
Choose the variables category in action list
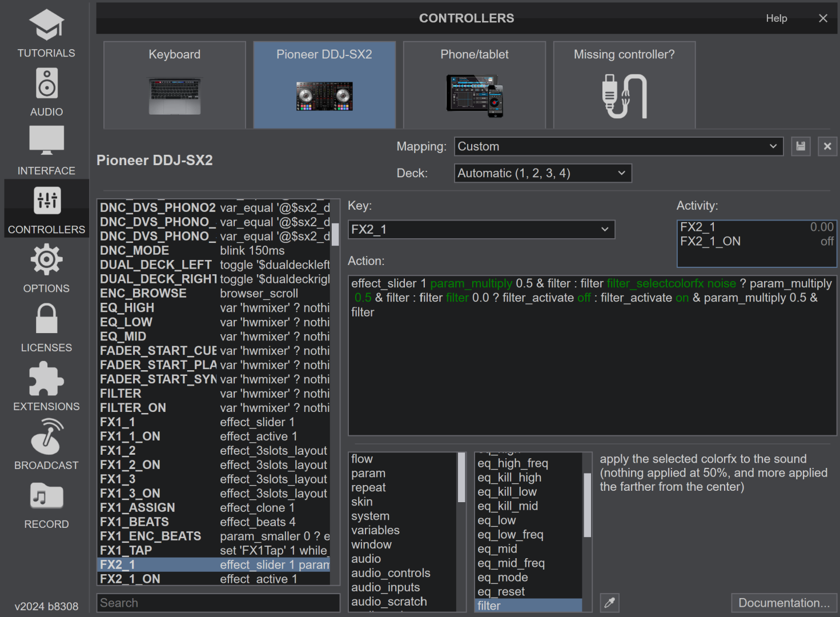(403, 530)
